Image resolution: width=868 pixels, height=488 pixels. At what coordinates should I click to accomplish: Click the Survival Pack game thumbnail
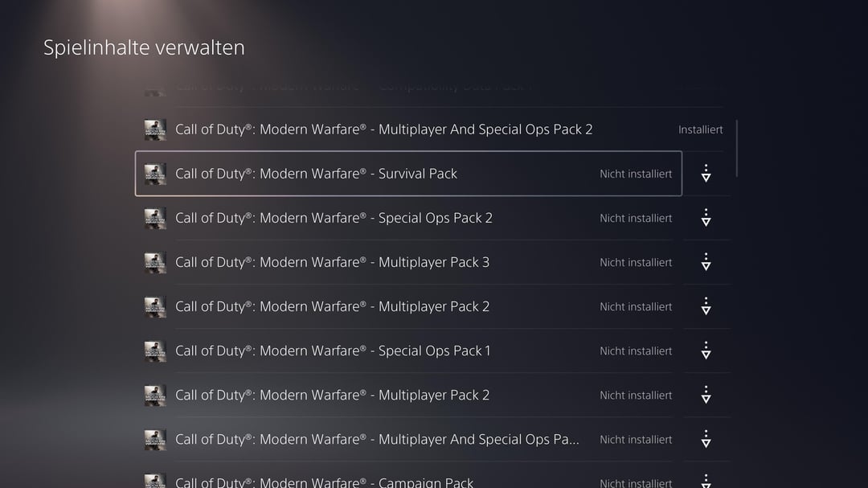pyautogui.click(x=155, y=174)
